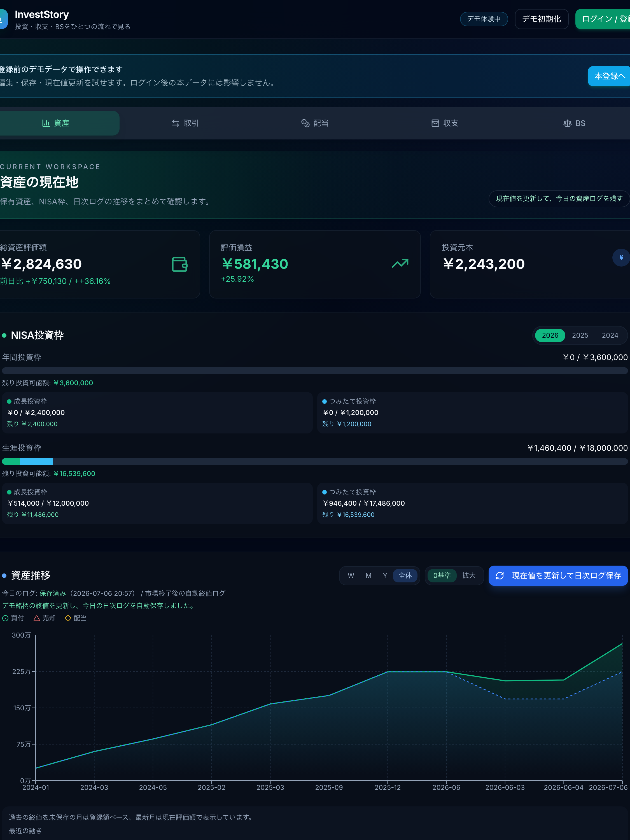Image resolution: width=630 pixels, height=840 pixels.
Task: Click デモ初期化 button
Action: [x=542, y=19]
